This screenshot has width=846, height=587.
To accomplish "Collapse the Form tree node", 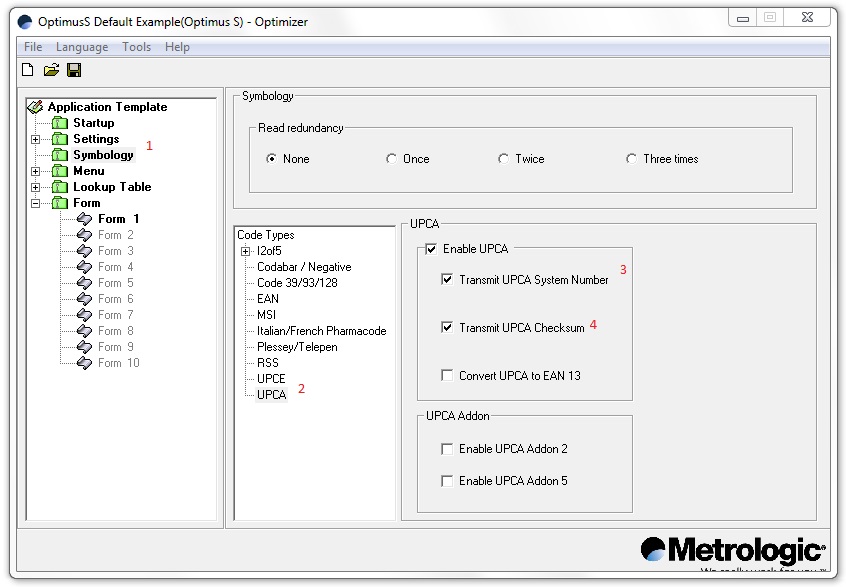I will click(36, 203).
